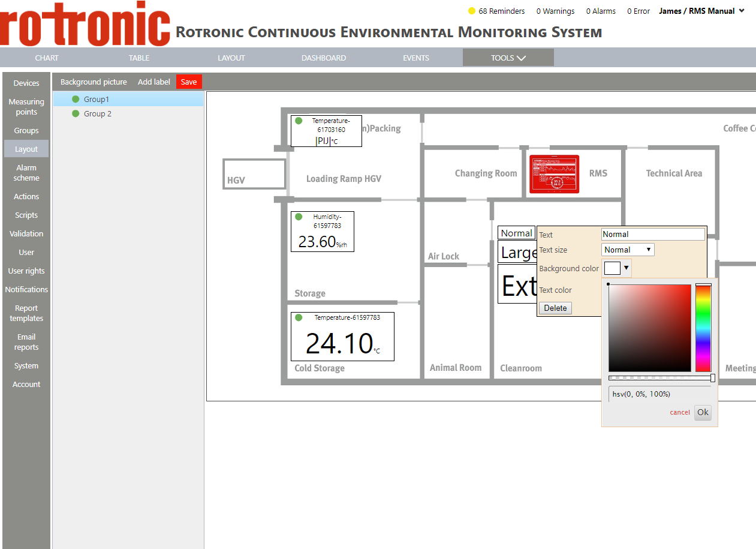Click the Humidity-61597783 widget title
This screenshot has height=549, width=756.
pyautogui.click(x=327, y=221)
